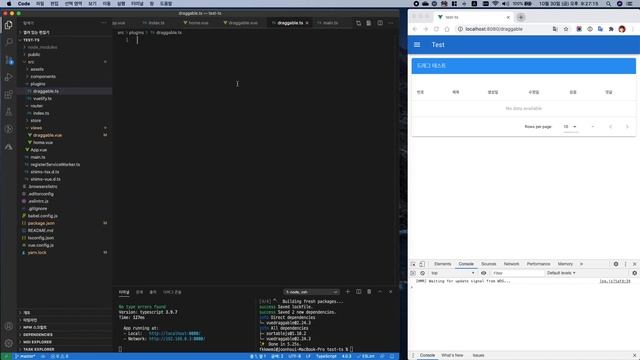Open a new browser tab
Viewport: 640px width, 360px height.
click(x=521, y=17)
